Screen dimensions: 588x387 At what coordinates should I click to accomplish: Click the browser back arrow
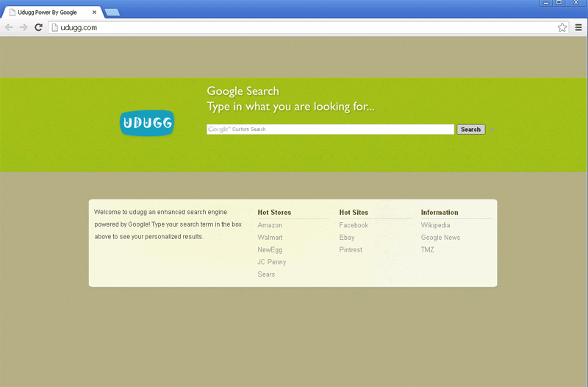(9, 27)
